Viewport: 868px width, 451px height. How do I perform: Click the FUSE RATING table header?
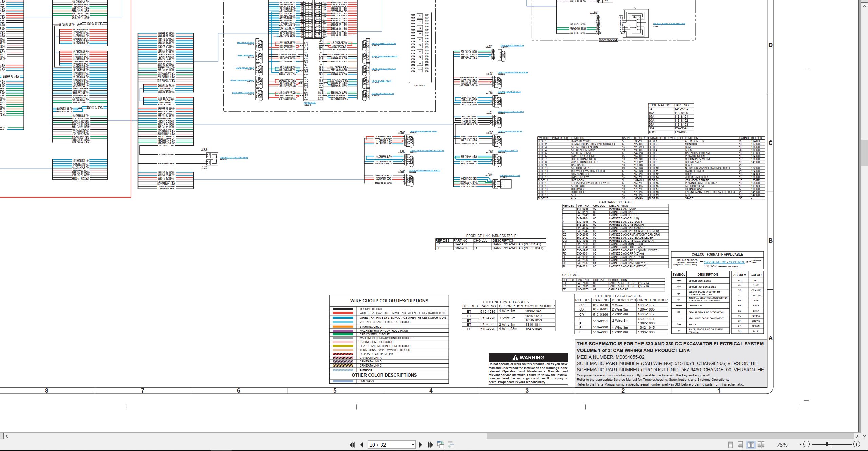tap(659, 105)
